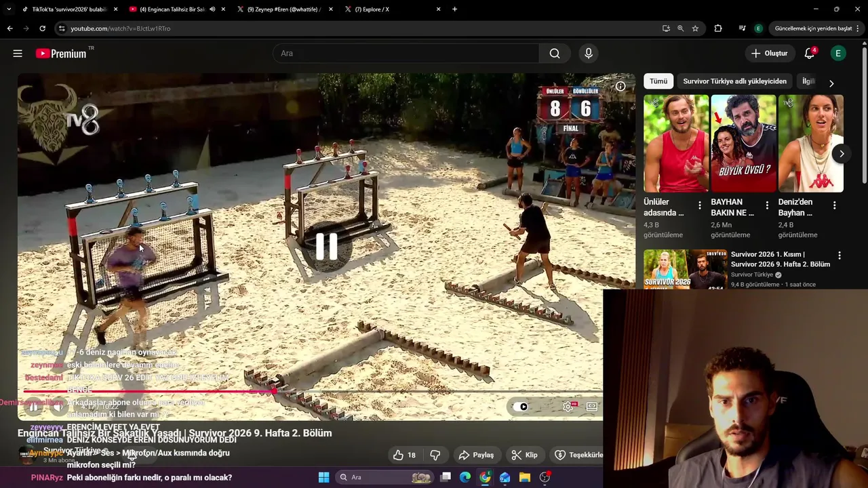Open Microsoft Edge from the taskbar
The image size is (868, 488).
[x=465, y=477]
